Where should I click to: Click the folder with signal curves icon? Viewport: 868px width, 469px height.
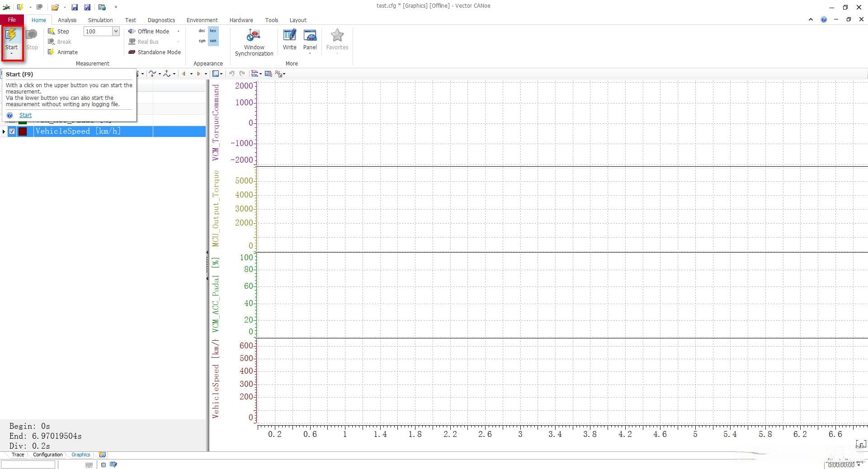click(268, 74)
